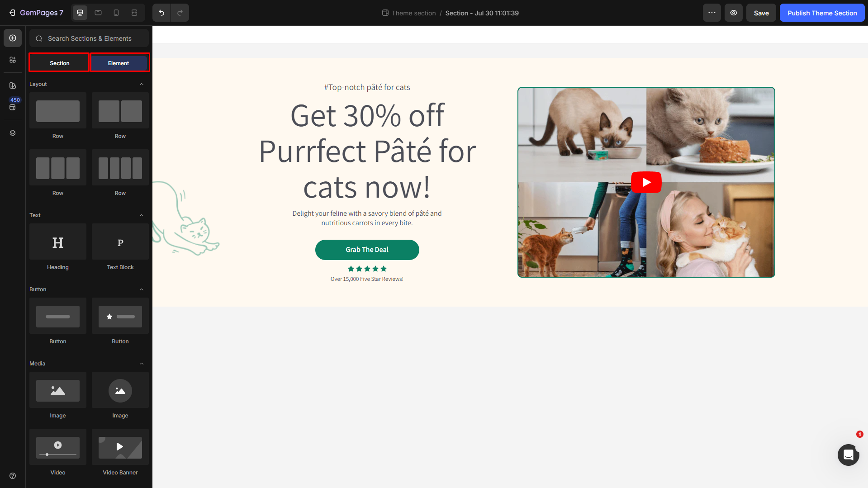Open the chat support bubble icon
Screen dimensions: 868x488
848,455
